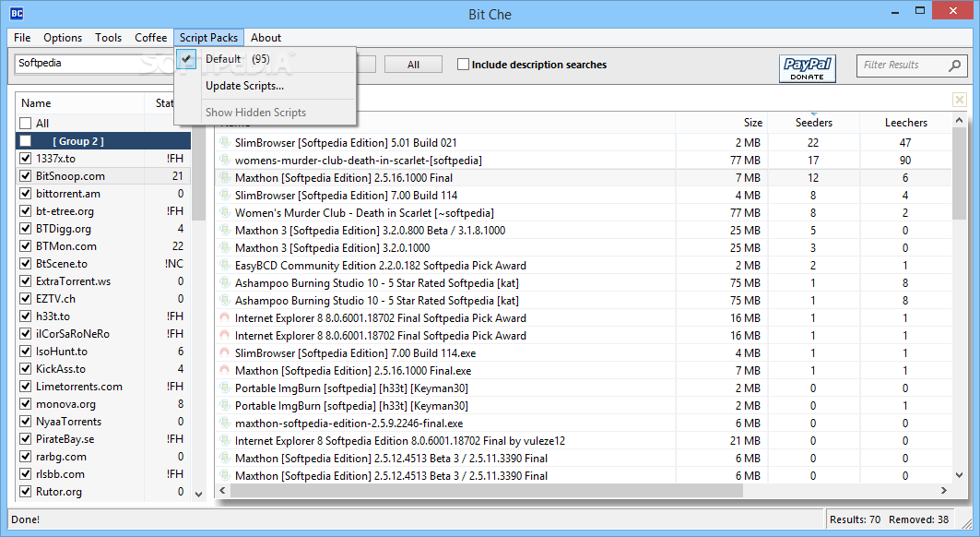Choose Update Scripts... menu entry
The width and height of the screenshot is (980, 537).
266,86
